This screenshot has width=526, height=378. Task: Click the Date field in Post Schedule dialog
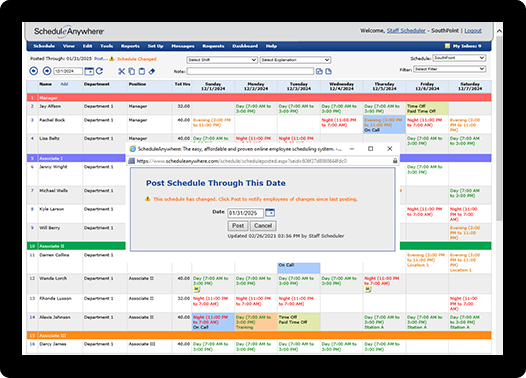(246, 213)
